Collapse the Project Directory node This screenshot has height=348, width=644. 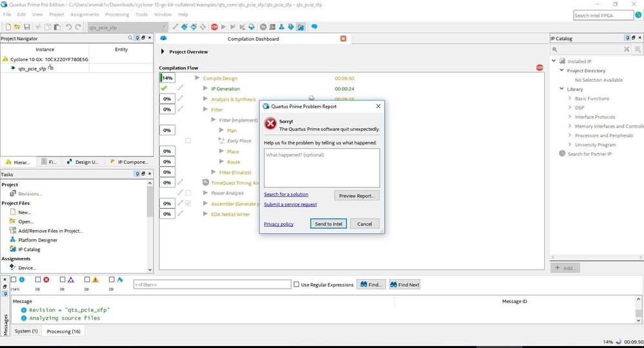561,70
